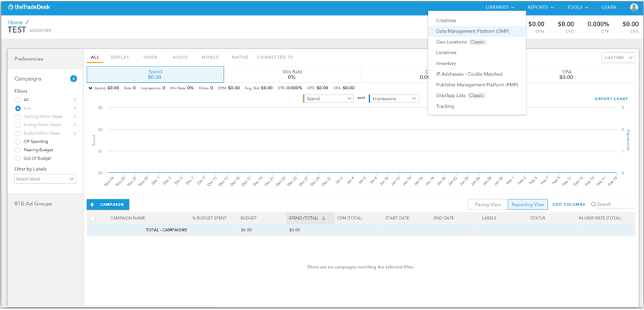The width and height of the screenshot is (644, 310).
Task: Choose Tracking from Libraries menu
Action: (x=445, y=106)
